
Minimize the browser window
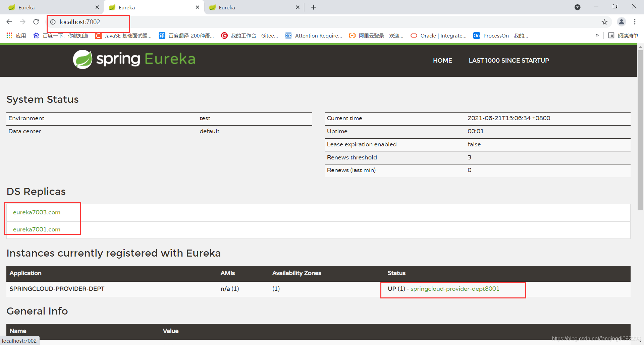pyautogui.click(x=596, y=6)
